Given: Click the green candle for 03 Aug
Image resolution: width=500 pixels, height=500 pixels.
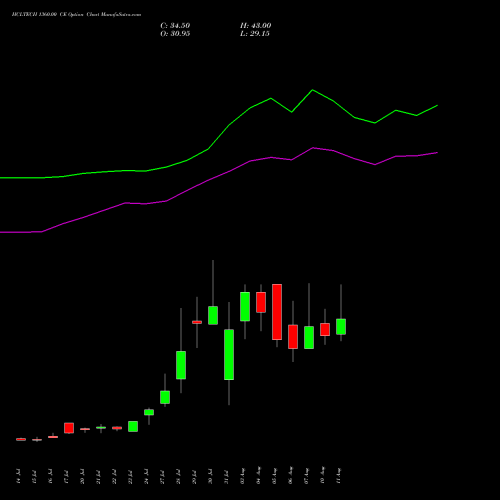Looking at the screenshot, I should pos(245,307).
